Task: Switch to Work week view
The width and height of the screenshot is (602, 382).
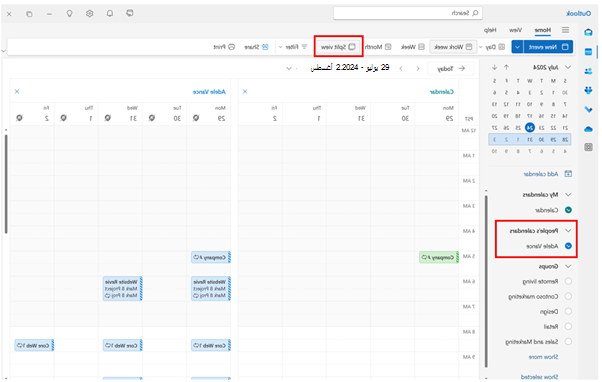Action: 453,47
